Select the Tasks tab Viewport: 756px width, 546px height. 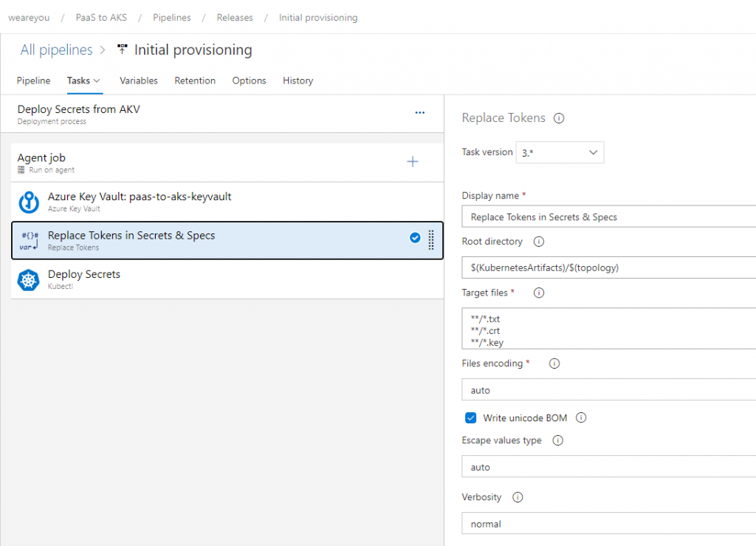coord(78,81)
